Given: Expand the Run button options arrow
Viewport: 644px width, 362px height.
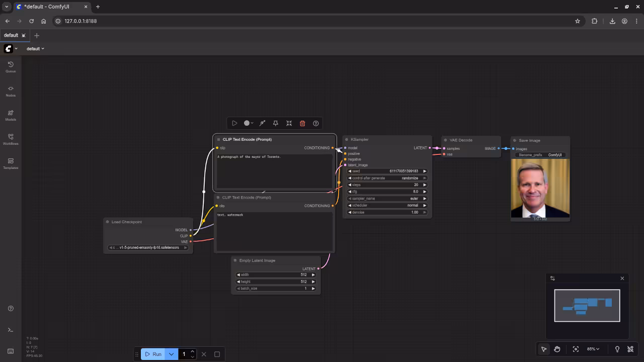Looking at the screenshot, I should (x=171, y=354).
